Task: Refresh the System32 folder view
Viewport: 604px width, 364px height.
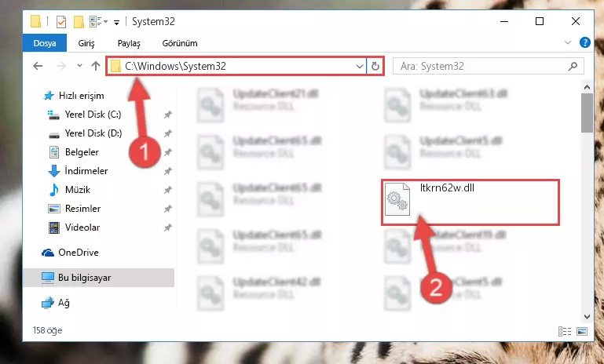Action: [375, 66]
